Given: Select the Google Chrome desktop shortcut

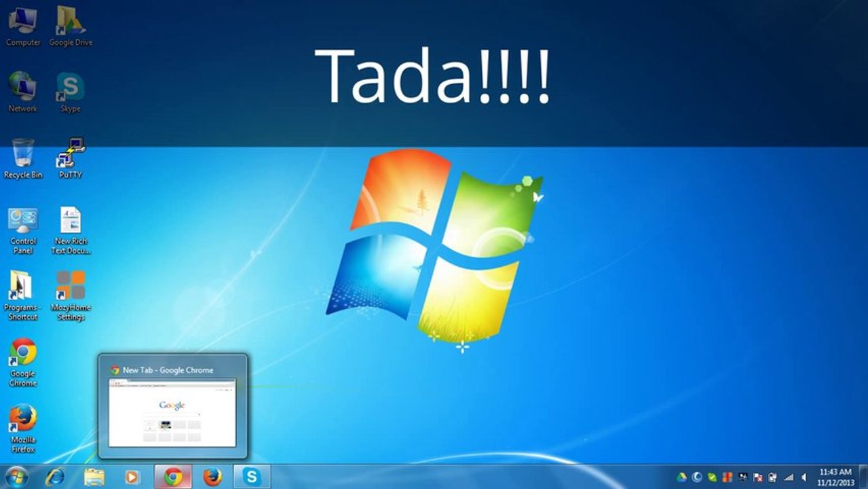Looking at the screenshot, I should [23, 363].
